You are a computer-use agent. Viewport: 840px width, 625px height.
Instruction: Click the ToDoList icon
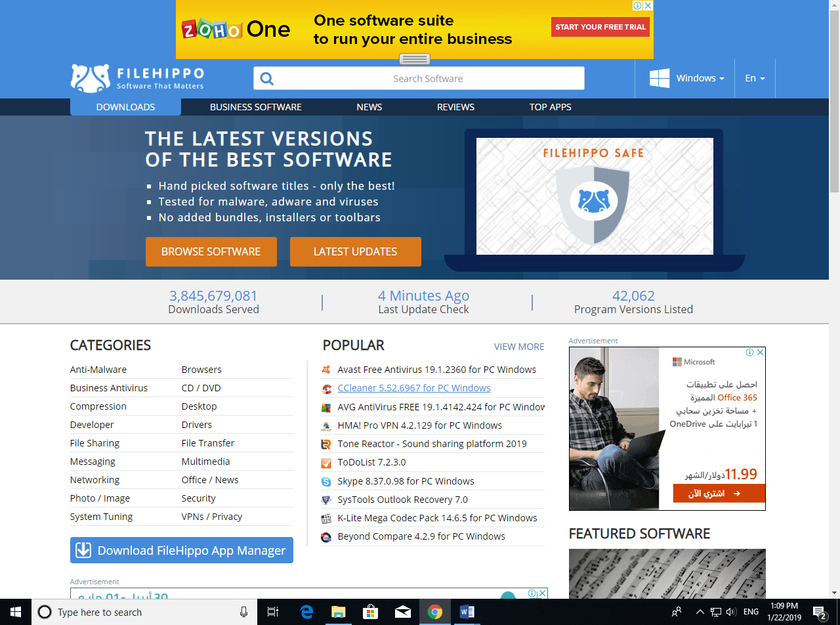point(326,463)
